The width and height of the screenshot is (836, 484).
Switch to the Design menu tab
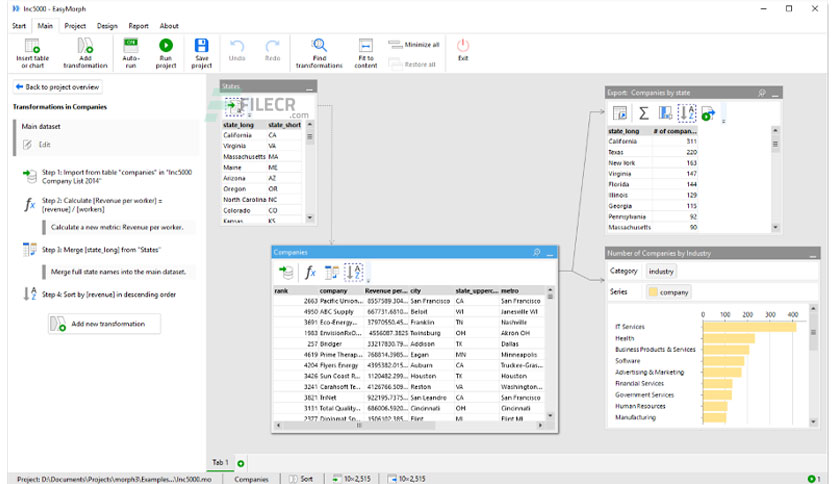coord(107,26)
